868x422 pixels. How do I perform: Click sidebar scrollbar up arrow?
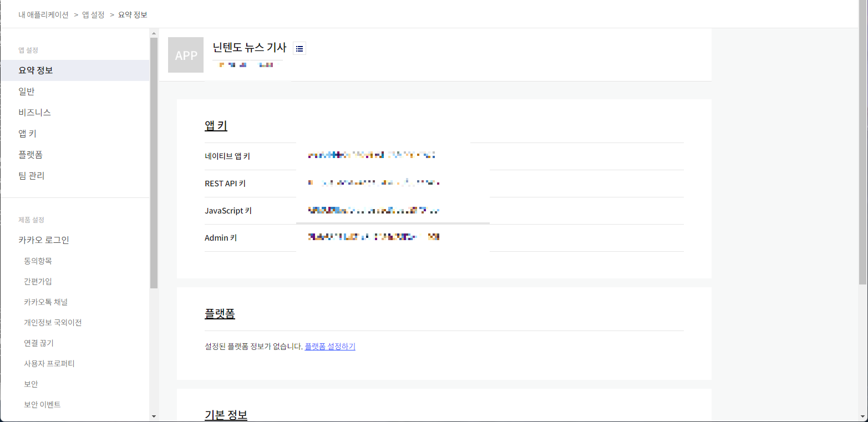pos(154,33)
